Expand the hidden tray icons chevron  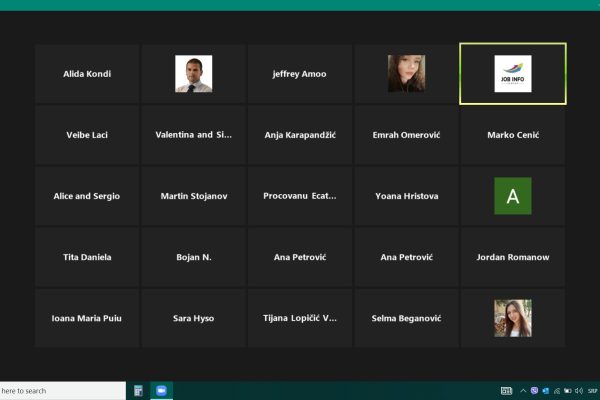click(523, 390)
